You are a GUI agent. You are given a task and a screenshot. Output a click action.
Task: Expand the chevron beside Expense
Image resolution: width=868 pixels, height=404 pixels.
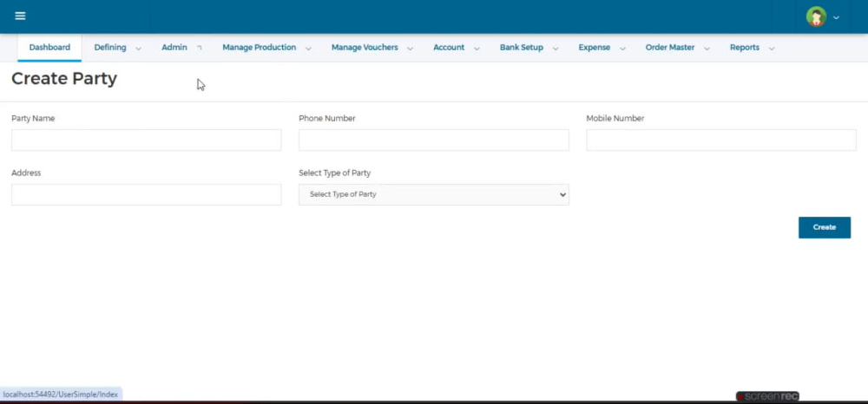(x=622, y=49)
